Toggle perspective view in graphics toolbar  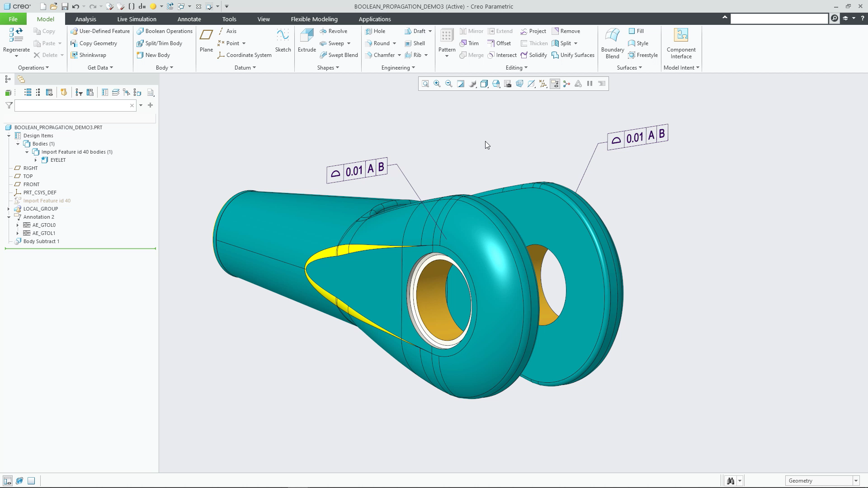point(519,84)
